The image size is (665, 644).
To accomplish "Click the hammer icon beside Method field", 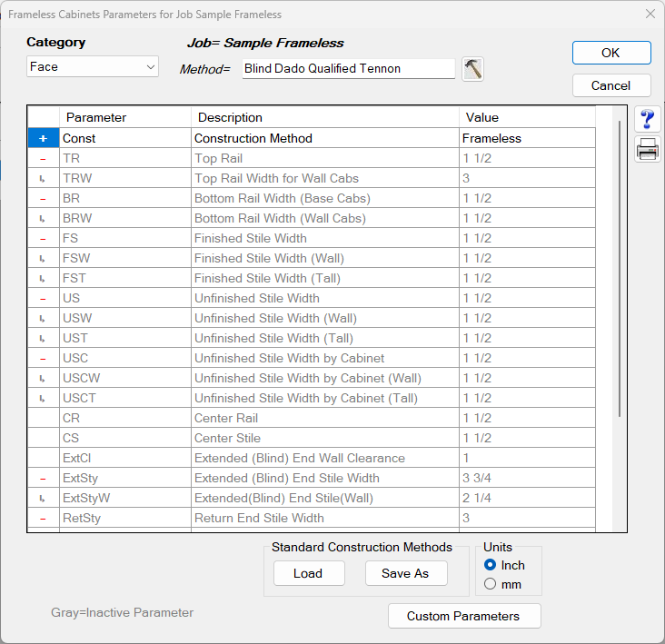I will pyautogui.click(x=472, y=69).
